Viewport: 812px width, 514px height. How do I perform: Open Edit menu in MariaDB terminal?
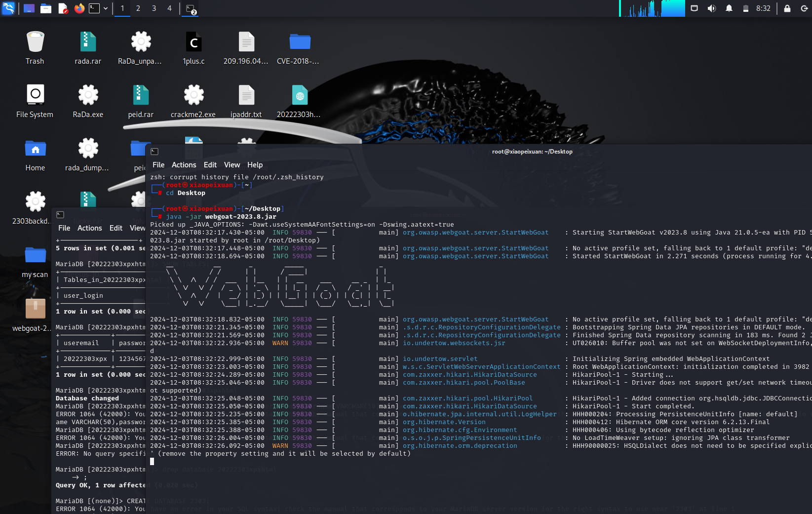pos(116,228)
